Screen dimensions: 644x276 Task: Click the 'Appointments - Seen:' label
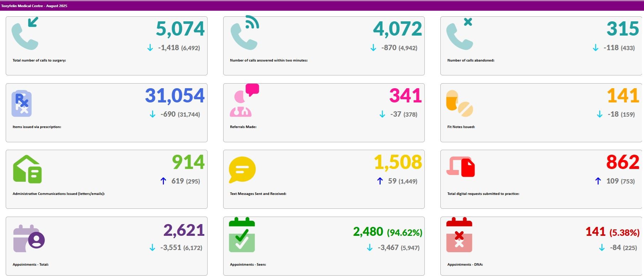(x=248, y=265)
